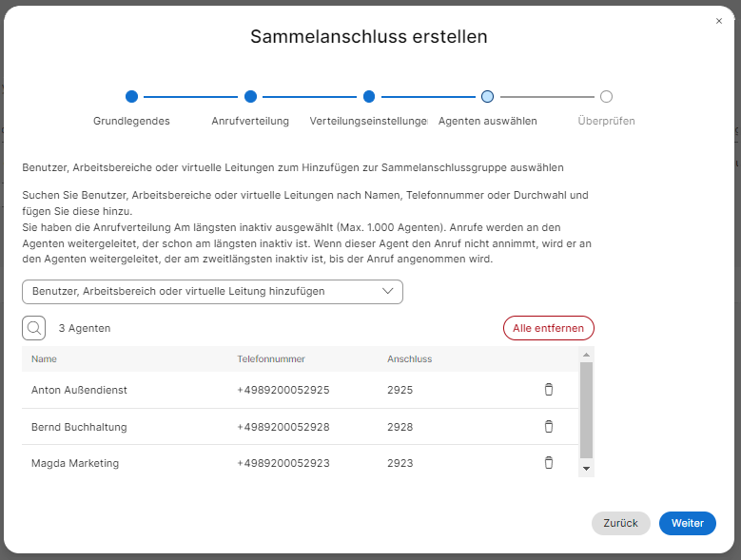Jump to the Anrufverteilung step circle
The width and height of the screenshot is (741, 560).
[250, 96]
